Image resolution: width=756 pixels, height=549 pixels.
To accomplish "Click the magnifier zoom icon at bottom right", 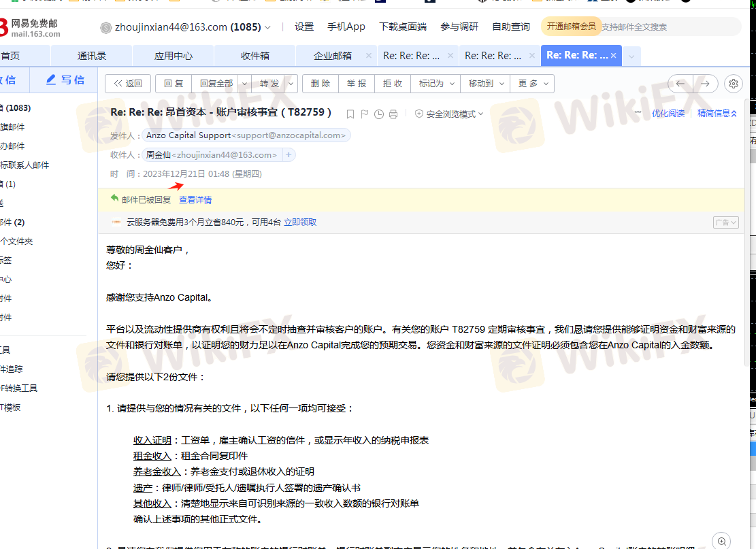I will [721, 541].
